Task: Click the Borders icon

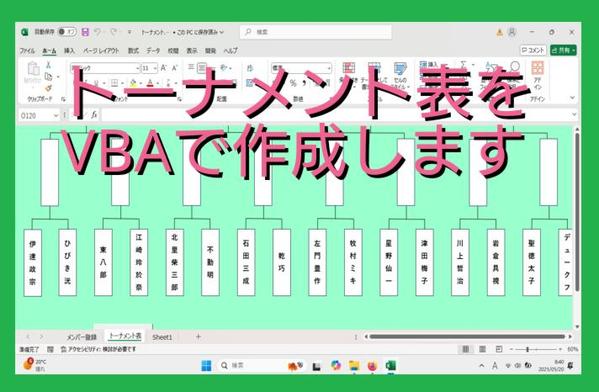Action: (114, 83)
